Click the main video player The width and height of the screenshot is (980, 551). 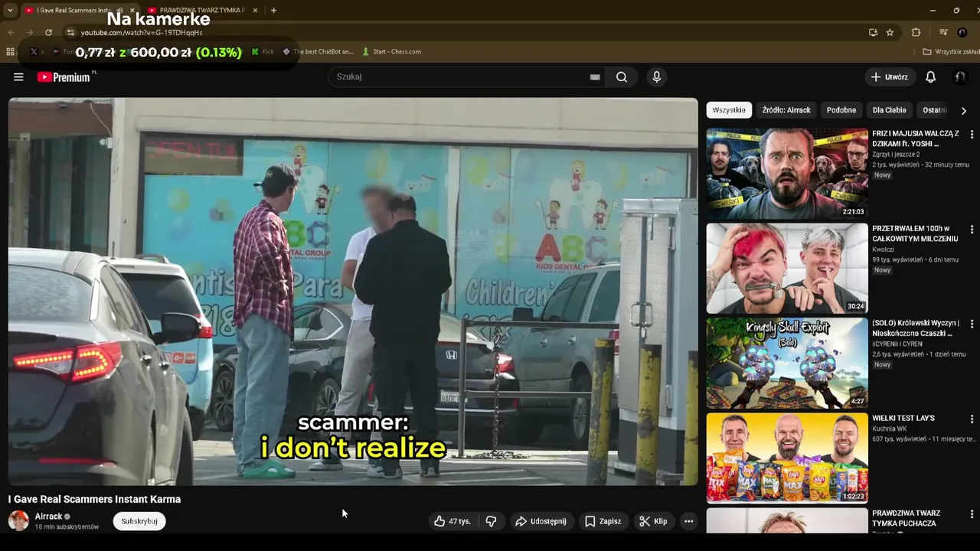coord(353,292)
